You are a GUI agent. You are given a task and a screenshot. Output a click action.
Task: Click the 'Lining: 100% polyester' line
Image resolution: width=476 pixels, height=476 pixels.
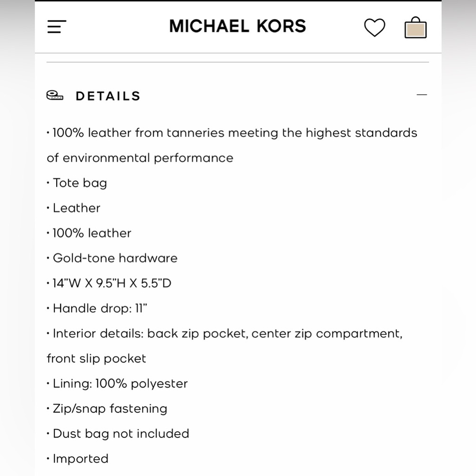[117, 384]
